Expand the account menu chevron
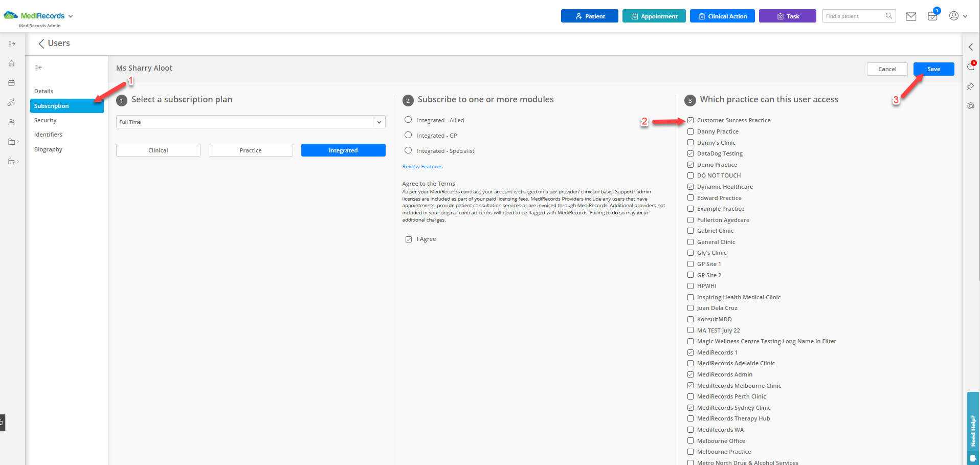980x465 pixels. (x=965, y=16)
